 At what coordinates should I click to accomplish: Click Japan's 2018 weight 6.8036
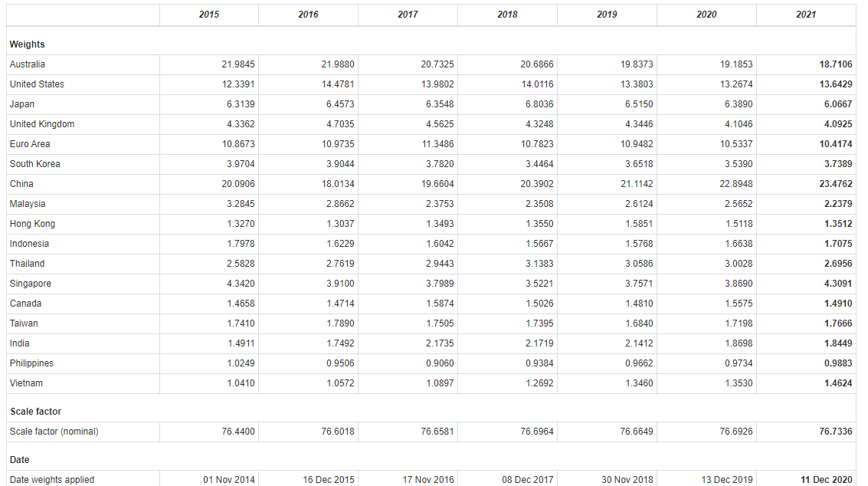point(537,104)
